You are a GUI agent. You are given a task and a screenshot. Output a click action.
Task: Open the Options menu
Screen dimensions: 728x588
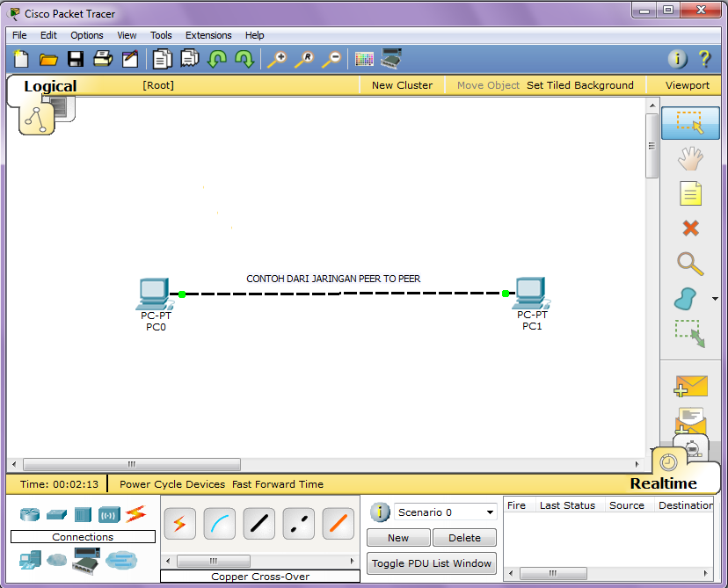tap(86, 35)
